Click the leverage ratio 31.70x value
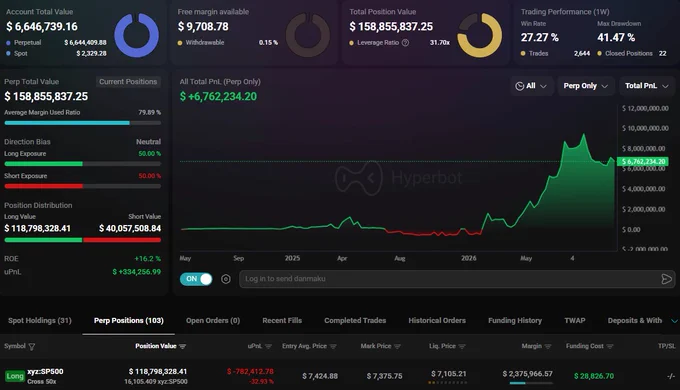This screenshot has height=390, width=680. pos(440,43)
